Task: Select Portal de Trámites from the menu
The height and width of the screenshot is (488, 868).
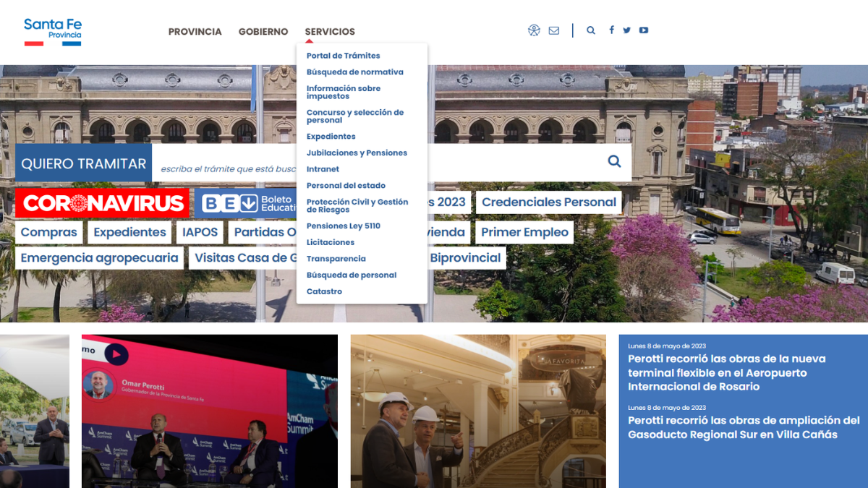Action: (x=343, y=56)
